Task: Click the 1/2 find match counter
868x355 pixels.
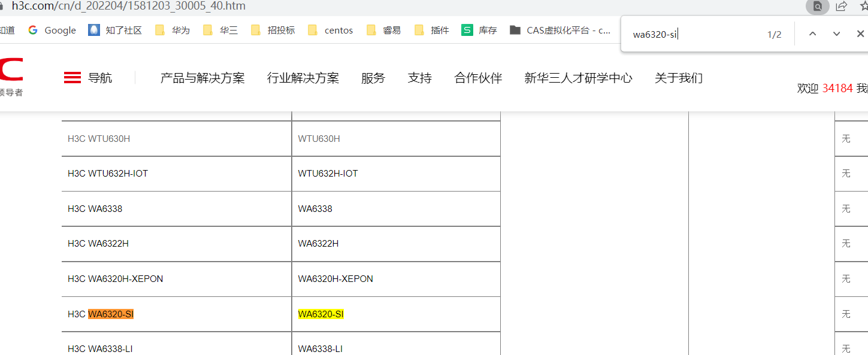Action: click(775, 34)
